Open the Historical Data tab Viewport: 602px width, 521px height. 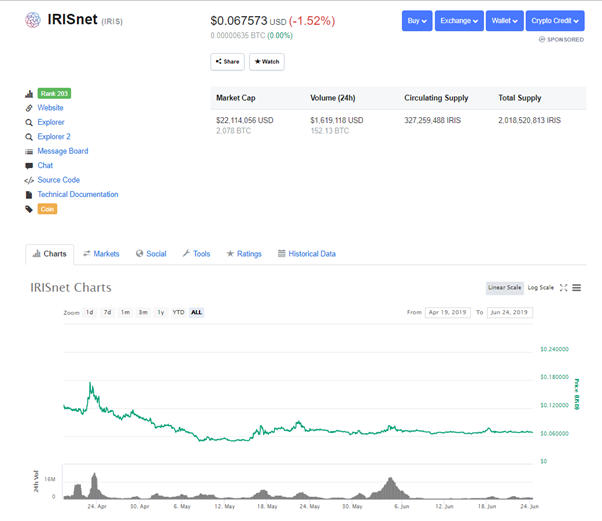click(x=307, y=254)
